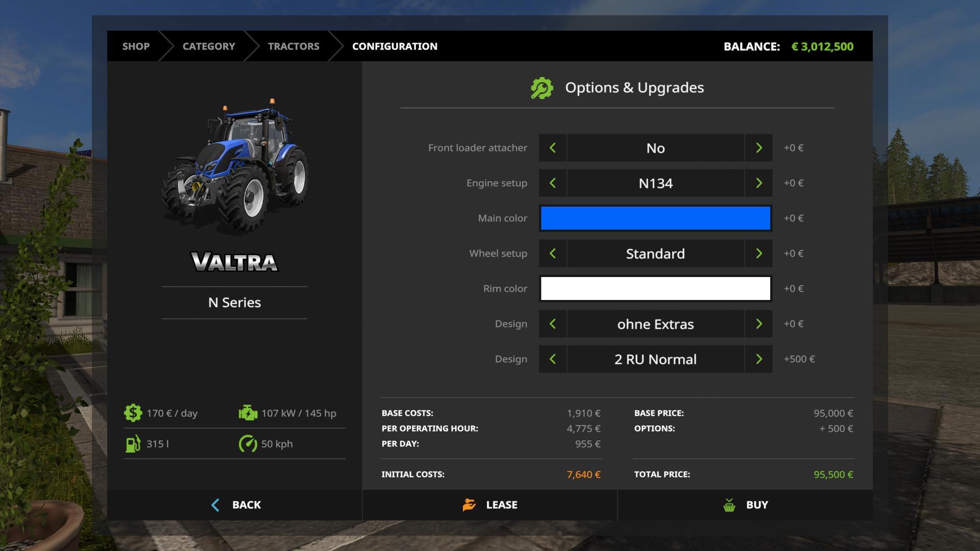
Task: Click the speedometer icon next to 50 kph
Action: (x=247, y=443)
